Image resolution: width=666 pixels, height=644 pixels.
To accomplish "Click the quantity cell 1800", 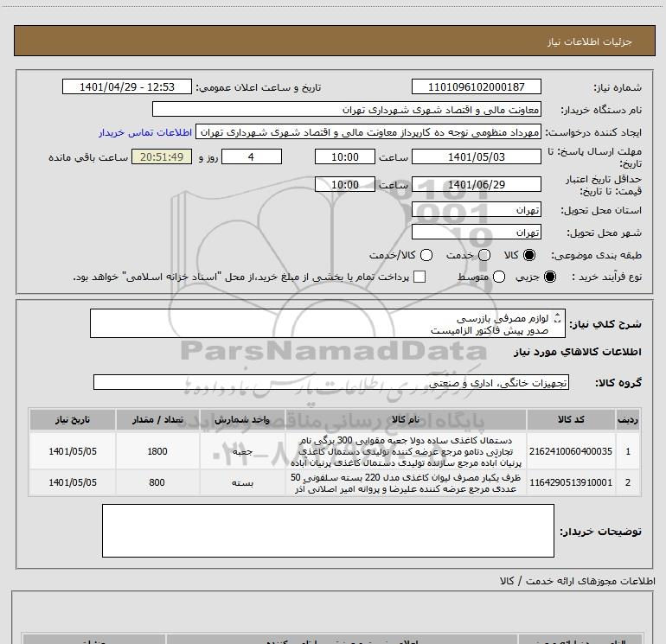I will 157,451.
